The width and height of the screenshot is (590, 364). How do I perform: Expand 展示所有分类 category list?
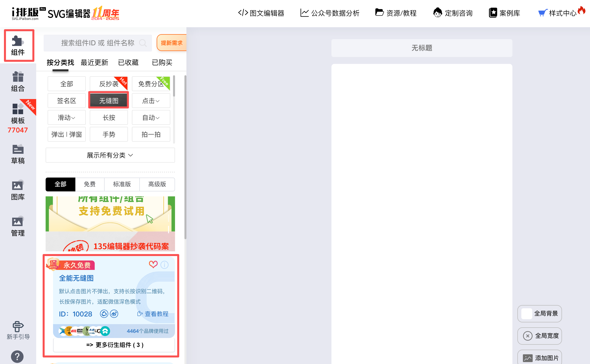pos(110,155)
